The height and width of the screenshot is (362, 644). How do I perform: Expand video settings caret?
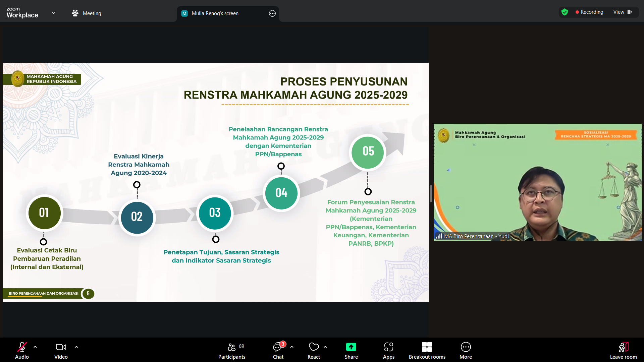(x=76, y=347)
